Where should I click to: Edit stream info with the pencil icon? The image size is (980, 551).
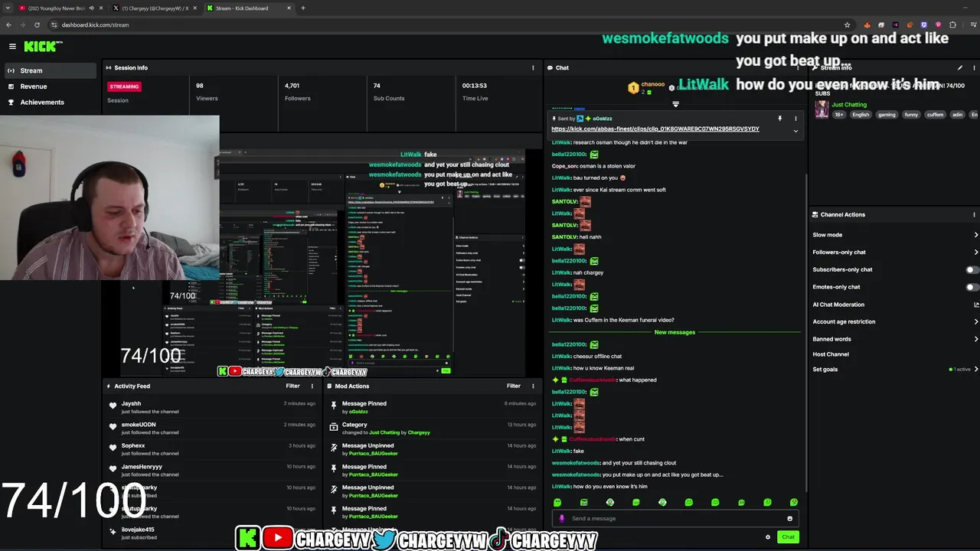tap(960, 67)
